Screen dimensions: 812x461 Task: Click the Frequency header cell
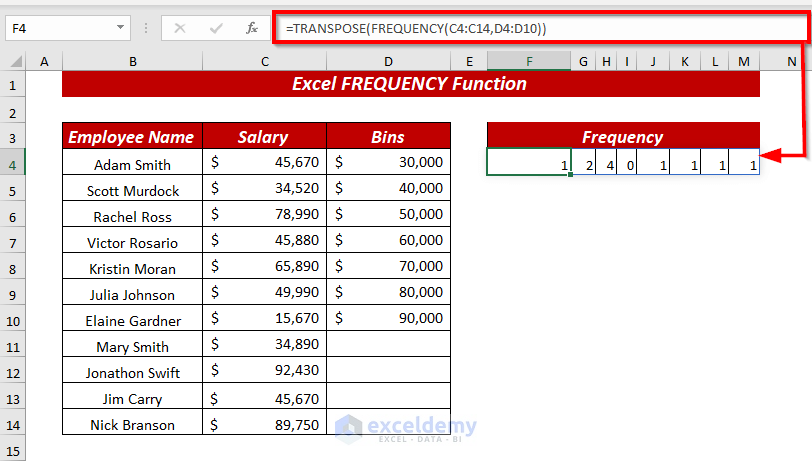coord(623,136)
